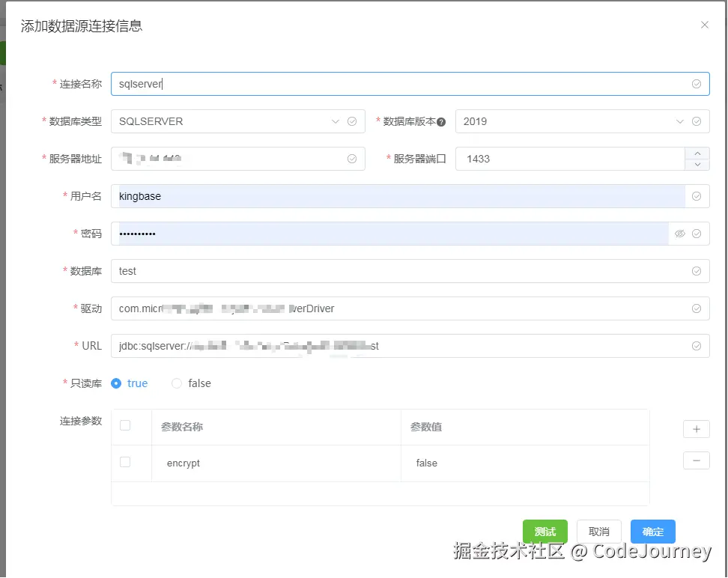Image resolution: width=728 pixels, height=578 pixels.
Task: Check the encrypt parameter row checkbox
Action: click(x=125, y=462)
